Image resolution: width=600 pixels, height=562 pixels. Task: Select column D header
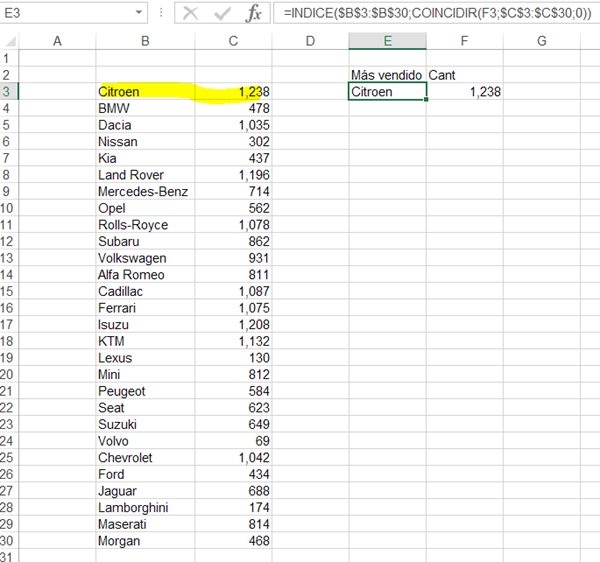pyautogui.click(x=310, y=41)
